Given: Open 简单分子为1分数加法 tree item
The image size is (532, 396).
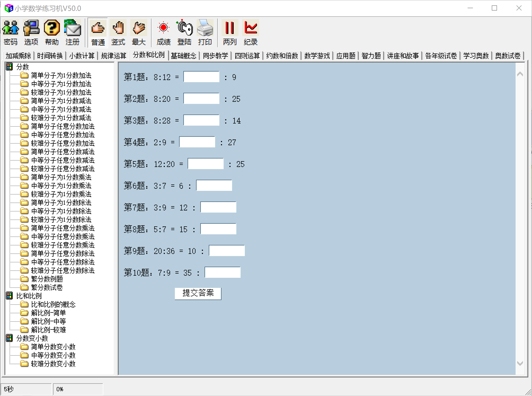Looking at the screenshot, I should click(x=61, y=76).
